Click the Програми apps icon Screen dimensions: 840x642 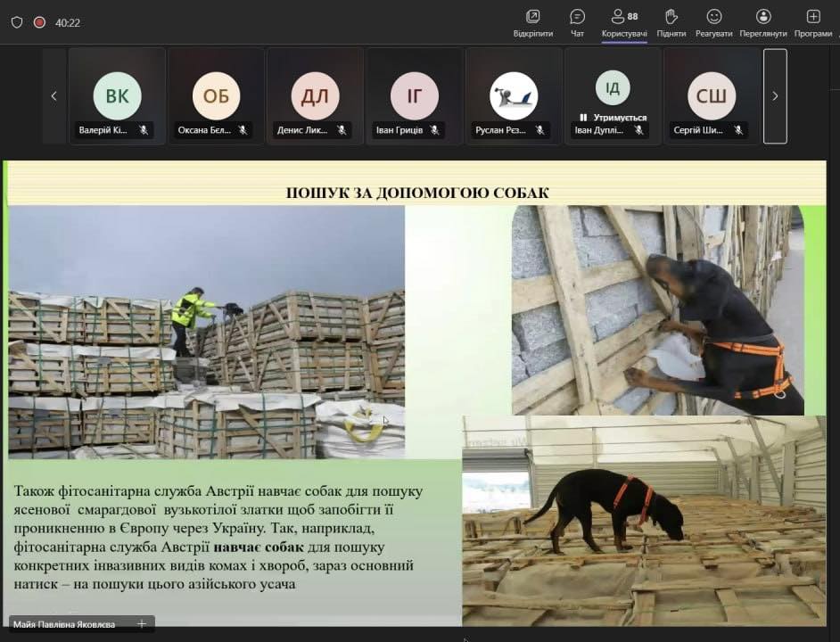tap(812, 17)
